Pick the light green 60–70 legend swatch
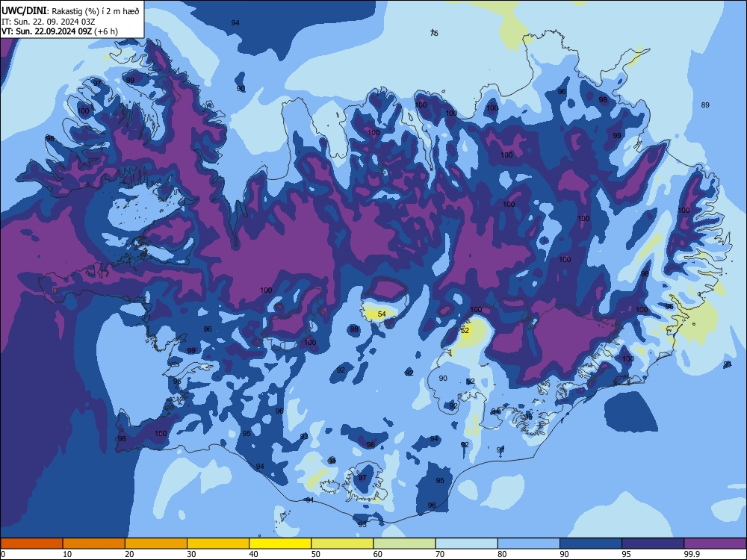 [404, 544]
